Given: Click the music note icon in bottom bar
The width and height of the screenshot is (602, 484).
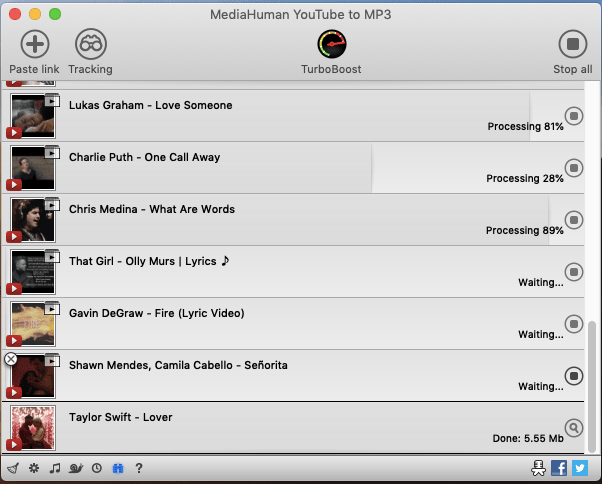Looking at the screenshot, I should click(55, 468).
